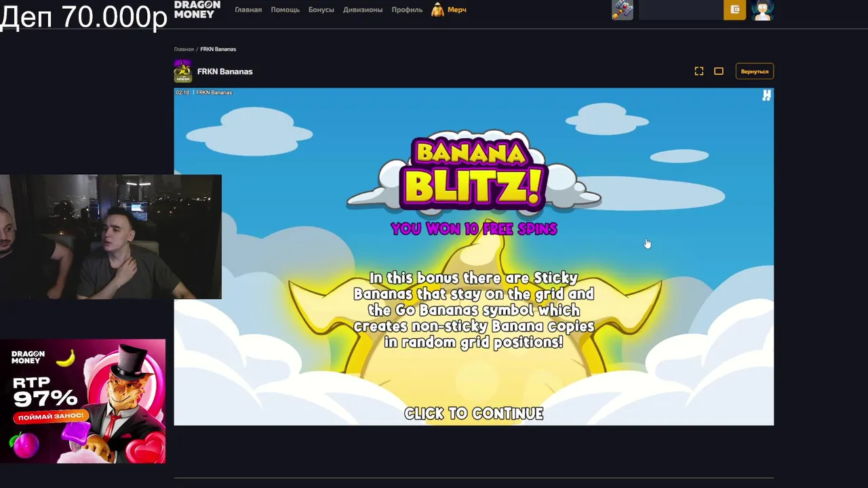This screenshot has height=488, width=868.
Task: Click CLICK TO CONTINUE in the game
Action: tap(474, 413)
